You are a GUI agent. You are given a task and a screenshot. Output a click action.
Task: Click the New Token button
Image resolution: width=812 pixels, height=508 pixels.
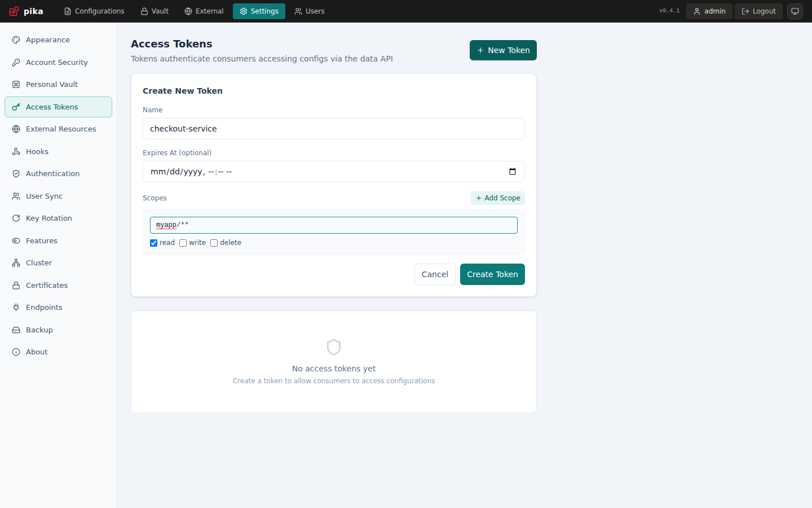(503, 50)
